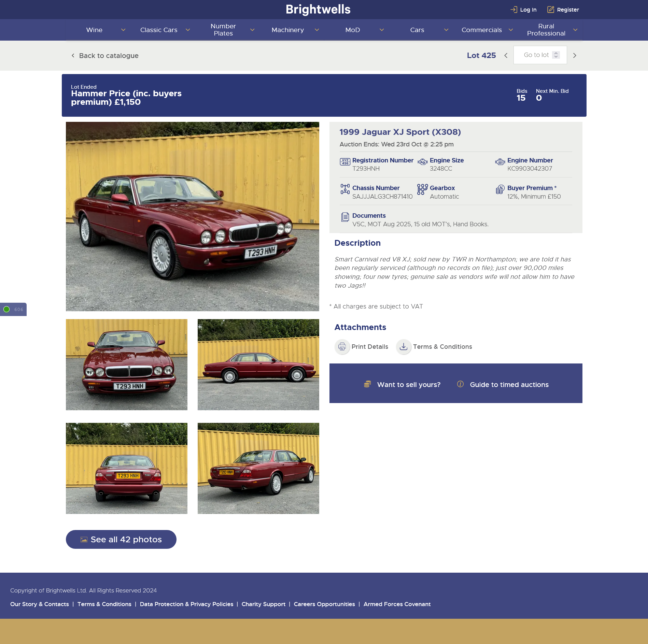Click the Terms & Conditions download icon
The image size is (648, 644).
point(404,347)
